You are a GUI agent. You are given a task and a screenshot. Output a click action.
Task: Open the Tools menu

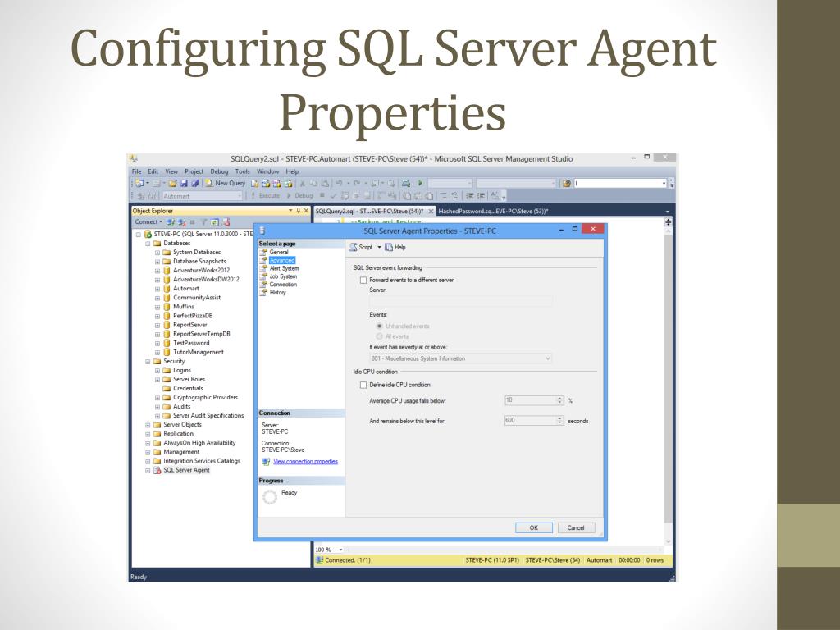tap(243, 171)
